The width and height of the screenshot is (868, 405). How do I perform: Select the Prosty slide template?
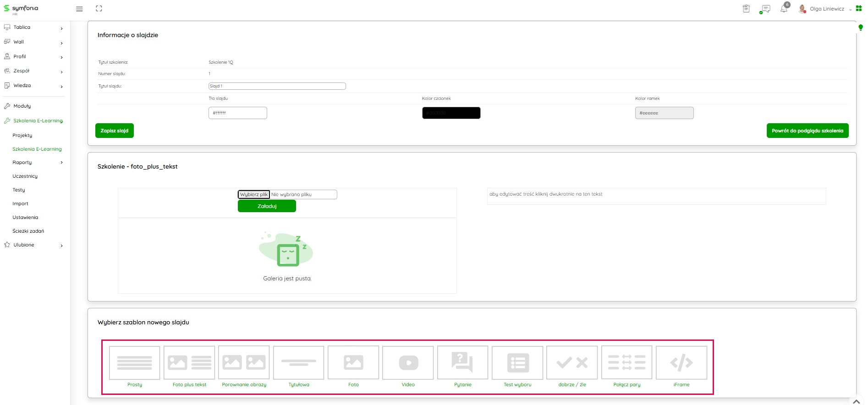click(134, 363)
